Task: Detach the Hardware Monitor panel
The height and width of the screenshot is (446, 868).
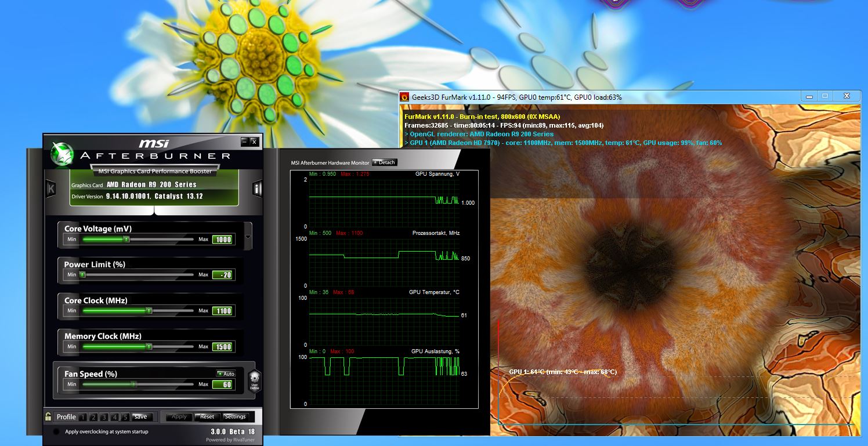Action: click(x=384, y=162)
